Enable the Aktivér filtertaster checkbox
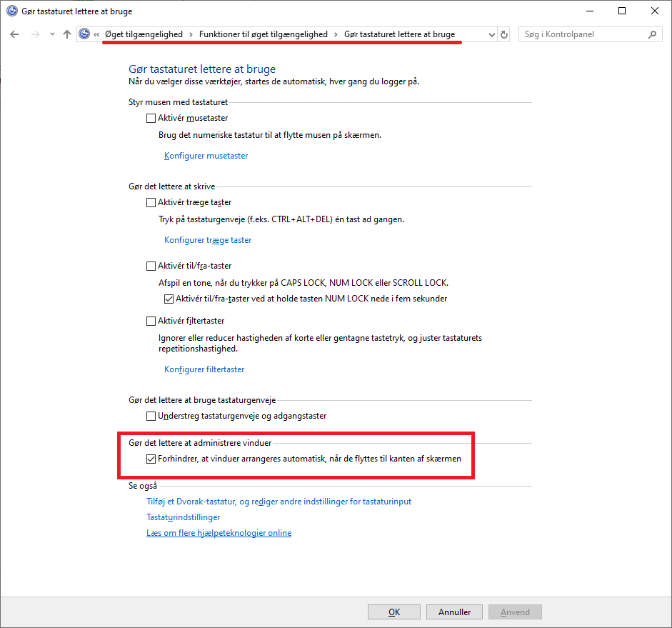672x628 pixels. (151, 321)
